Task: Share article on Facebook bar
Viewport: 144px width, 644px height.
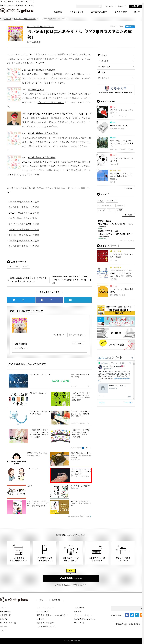Action: 49,300
